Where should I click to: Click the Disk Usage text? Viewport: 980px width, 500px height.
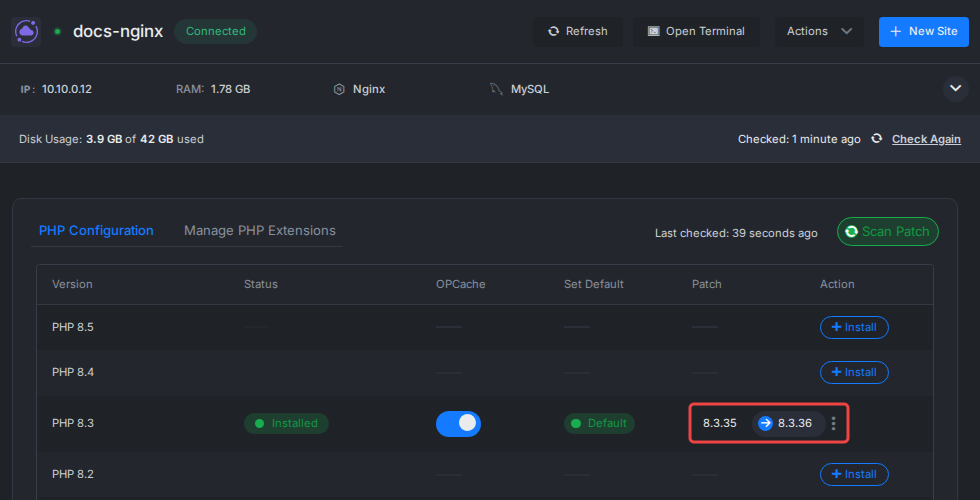coord(111,139)
